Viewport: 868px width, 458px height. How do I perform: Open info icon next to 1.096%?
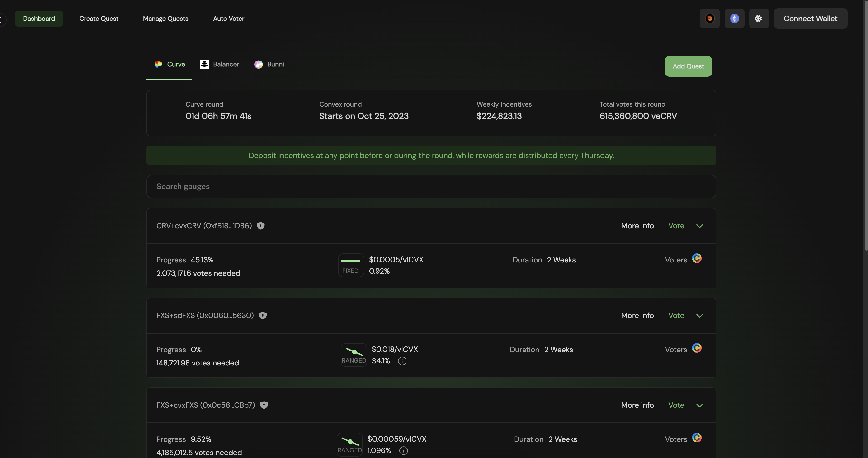coord(403,451)
